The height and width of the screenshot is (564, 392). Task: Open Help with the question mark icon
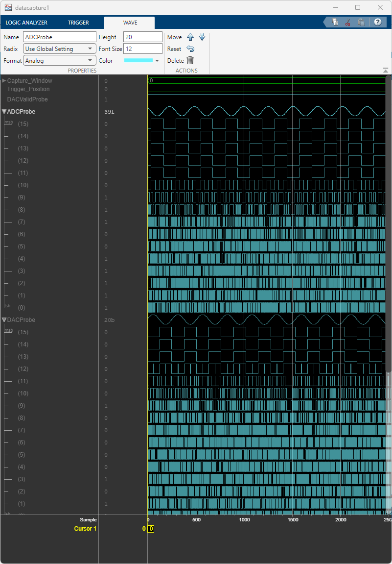377,22
